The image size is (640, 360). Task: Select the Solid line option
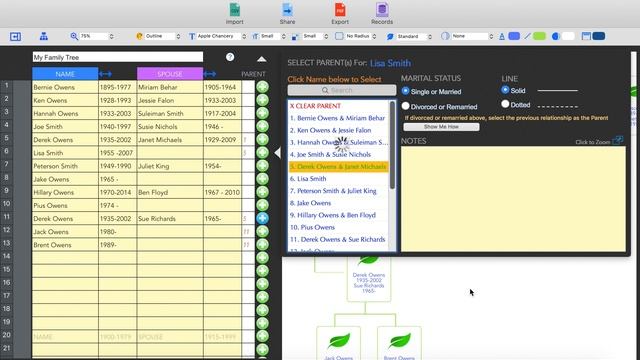(x=505, y=89)
